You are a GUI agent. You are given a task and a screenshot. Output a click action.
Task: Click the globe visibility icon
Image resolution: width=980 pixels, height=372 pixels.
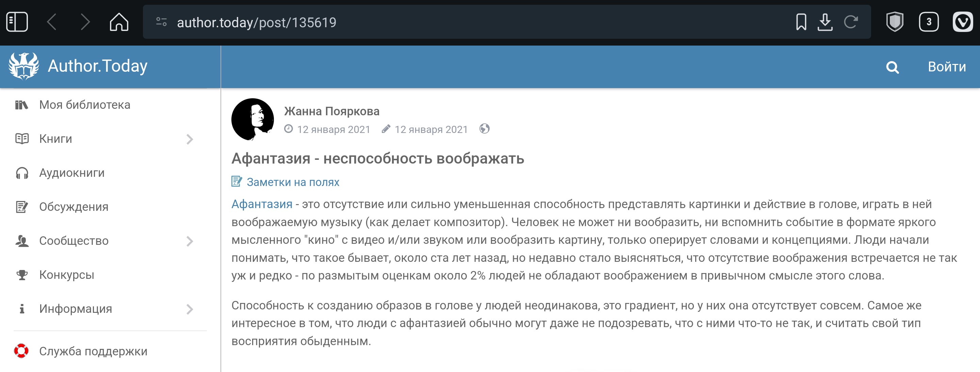[484, 129]
